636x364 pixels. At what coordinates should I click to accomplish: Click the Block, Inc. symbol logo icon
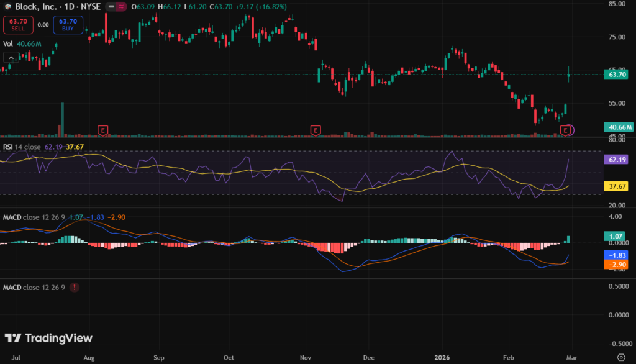[x=8, y=6]
